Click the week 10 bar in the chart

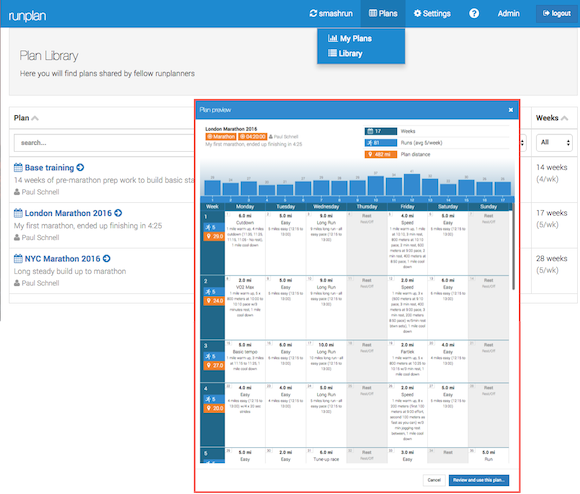pyautogui.click(x=375, y=186)
